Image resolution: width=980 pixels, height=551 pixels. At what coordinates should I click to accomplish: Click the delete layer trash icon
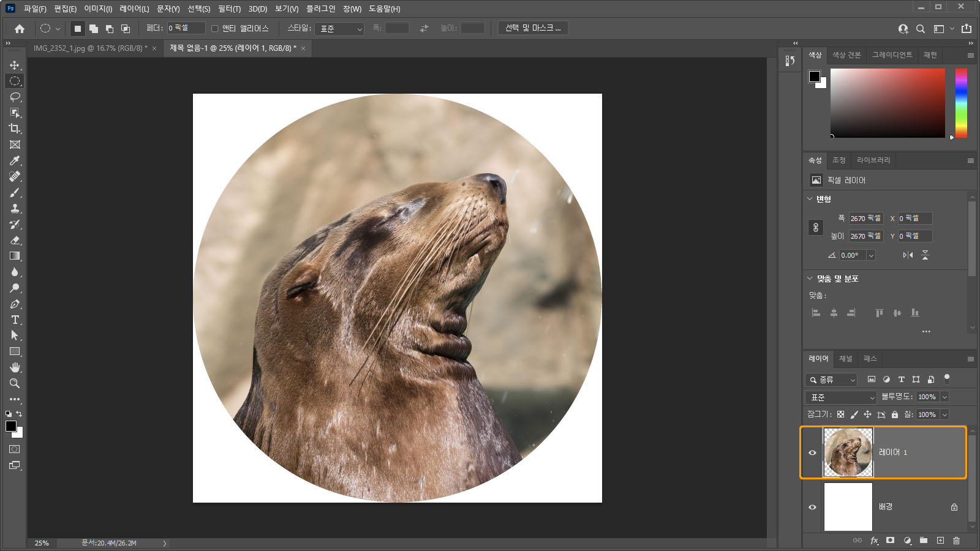point(956,541)
